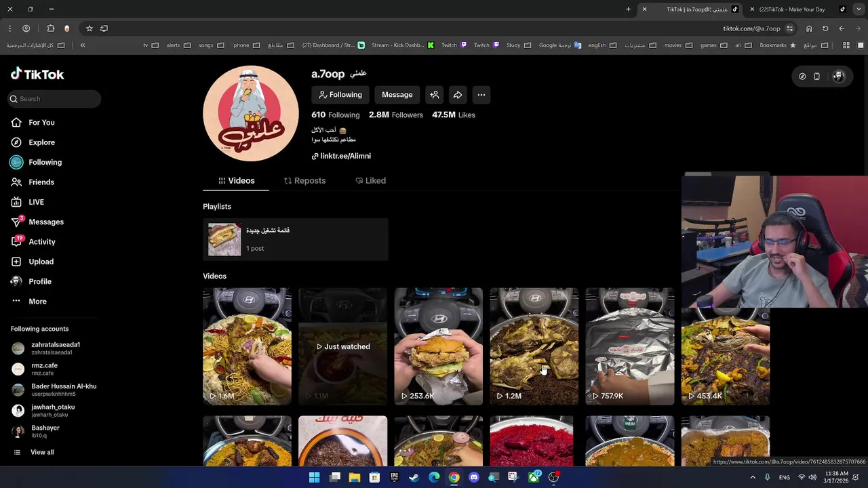Open the games bookmarks folder

click(x=713, y=45)
